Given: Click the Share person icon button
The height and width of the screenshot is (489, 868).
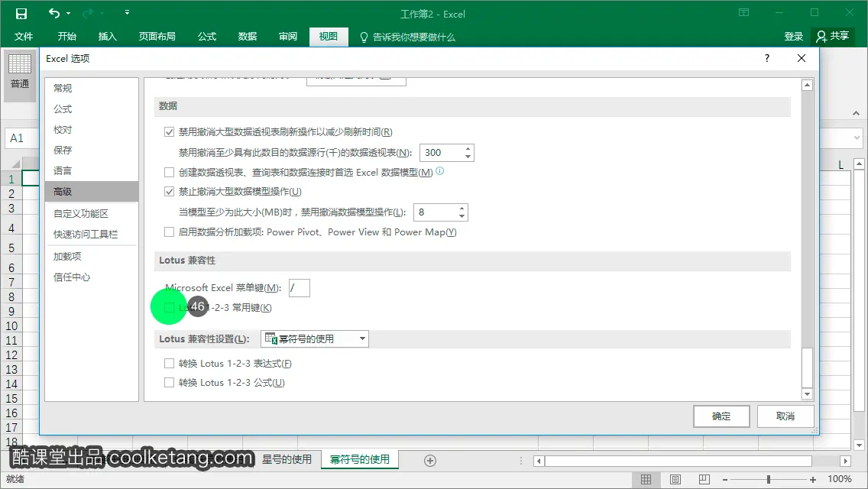Looking at the screenshot, I should tap(833, 37).
